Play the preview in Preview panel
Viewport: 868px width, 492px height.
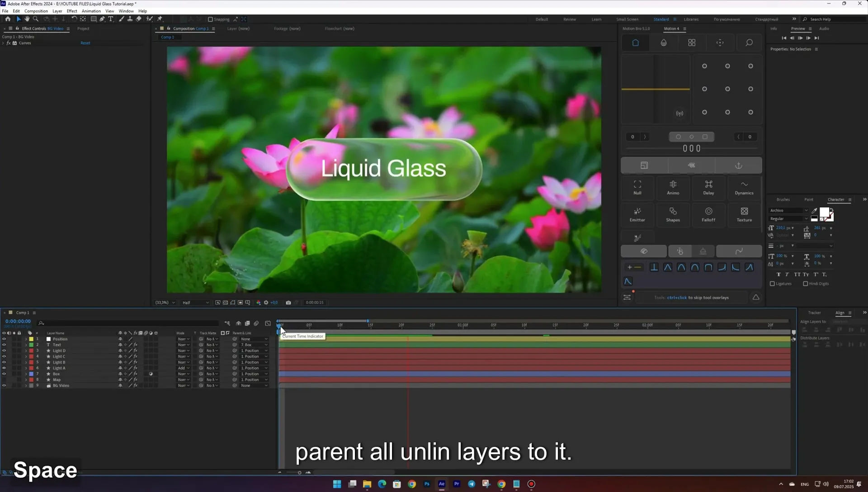800,38
